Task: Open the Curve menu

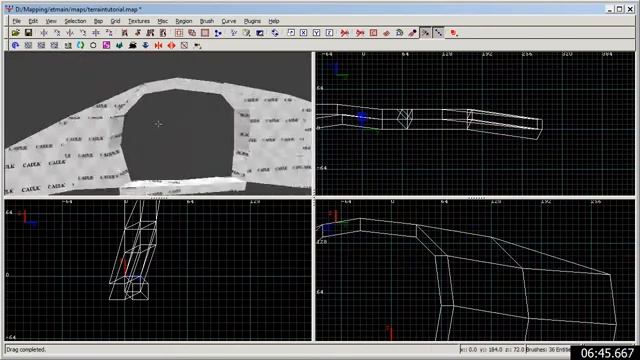Action: point(229,21)
